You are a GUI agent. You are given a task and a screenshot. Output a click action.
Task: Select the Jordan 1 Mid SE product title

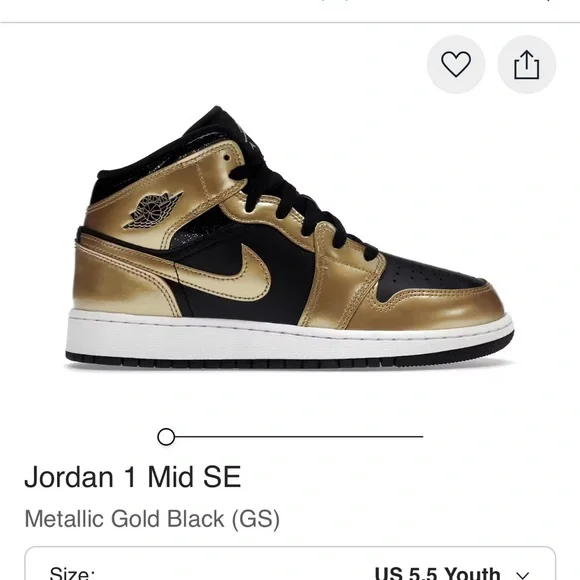[133, 477]
